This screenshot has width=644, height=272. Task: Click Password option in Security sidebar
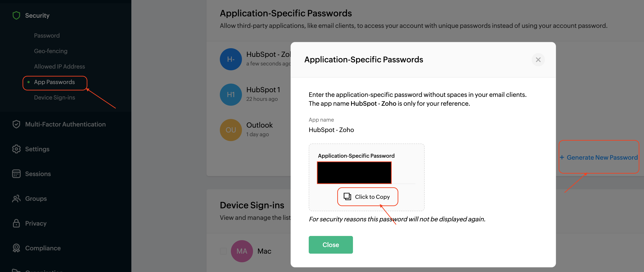click(x=46, y=35)
